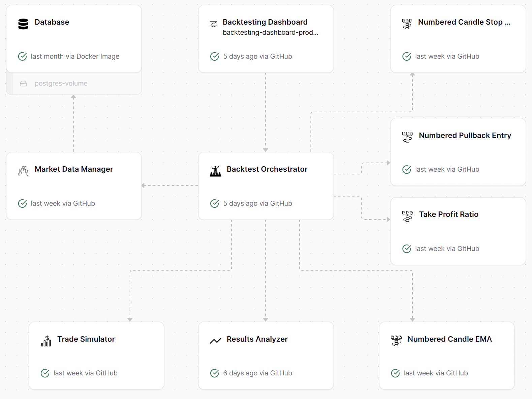The width and height of the screenshot is (532, 399).
Task: Click the Take Profit Ratio flowchart icon
Action: [x=407, y=216]
